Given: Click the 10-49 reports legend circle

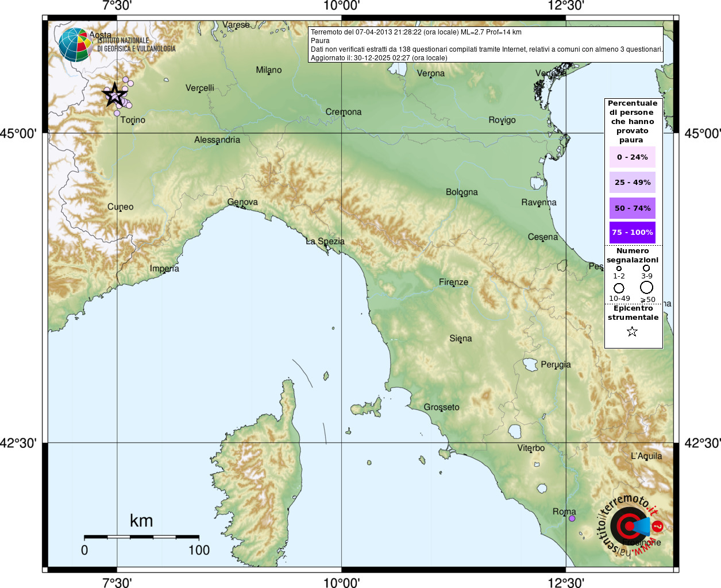Looking at the screenshot, I should (619, 288).
